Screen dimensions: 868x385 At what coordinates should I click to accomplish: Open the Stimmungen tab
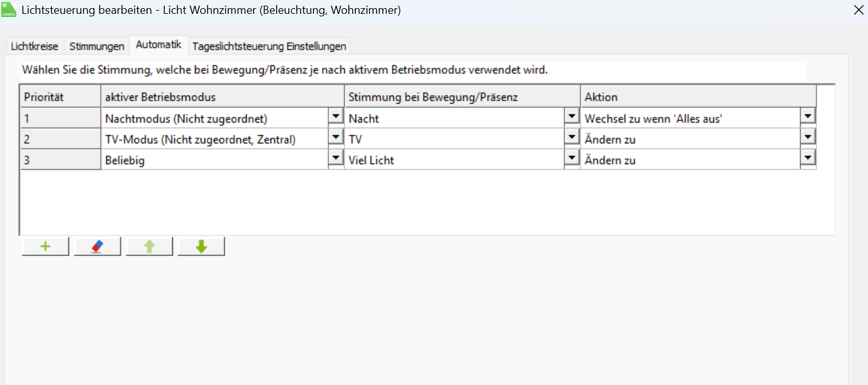pyautogui.click(x=97, y=46)
